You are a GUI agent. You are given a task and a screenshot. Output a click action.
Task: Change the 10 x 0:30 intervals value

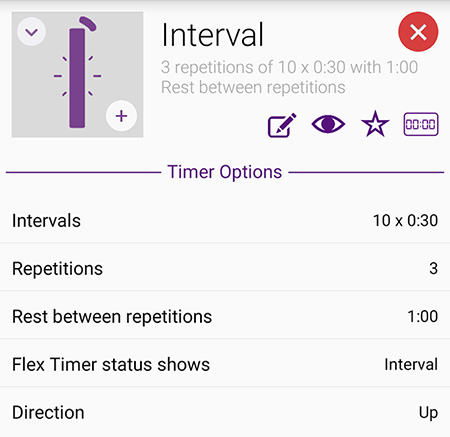pyautogui.click(x=405, y=221)
